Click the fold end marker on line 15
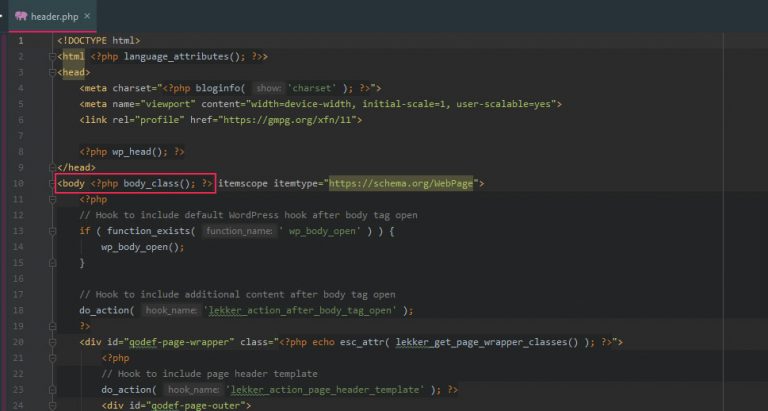The image size is (768, 411). pyautogui.click(x=52, y=263)
